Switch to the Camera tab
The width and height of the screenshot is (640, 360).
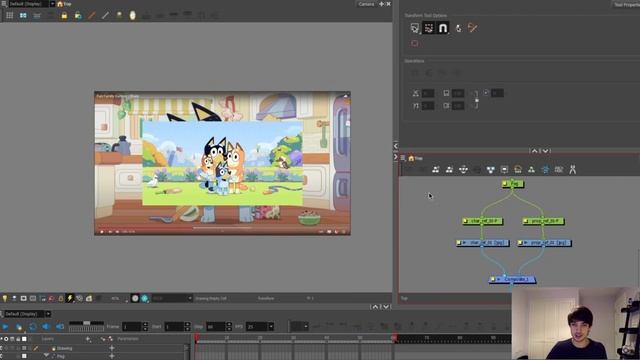366,4
